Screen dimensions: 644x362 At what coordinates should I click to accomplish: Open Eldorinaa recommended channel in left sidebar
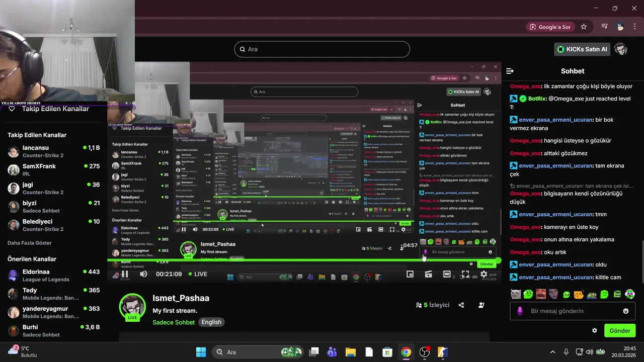pyautogui.click(x=54, y=275)
